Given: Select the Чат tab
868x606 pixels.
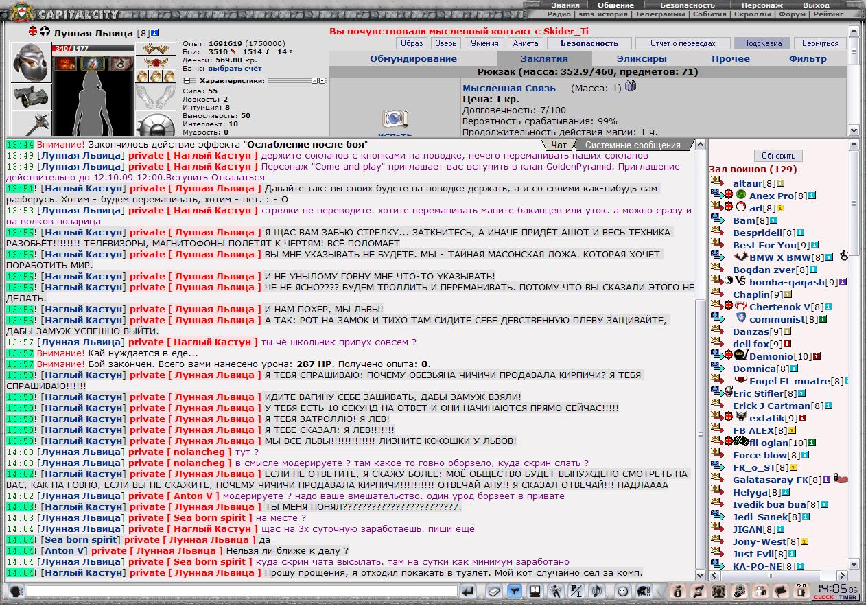Looking at the screenshot, I should [x=559, y=145].
